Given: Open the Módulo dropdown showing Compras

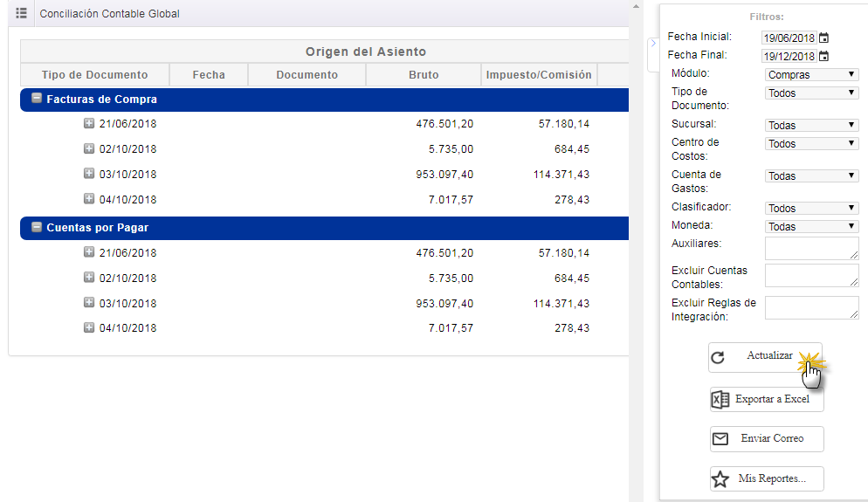Looking at the screenshot, I should [x=811, y=75].
